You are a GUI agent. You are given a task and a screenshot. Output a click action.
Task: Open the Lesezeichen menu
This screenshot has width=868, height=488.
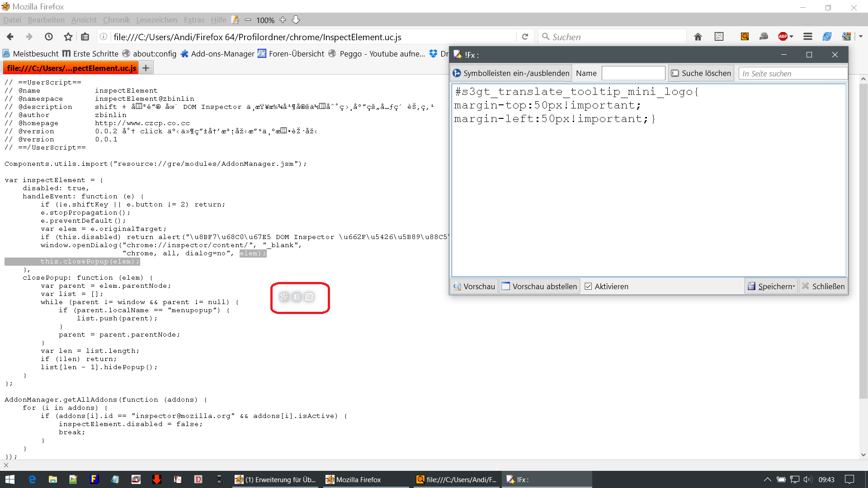point(156,20)
